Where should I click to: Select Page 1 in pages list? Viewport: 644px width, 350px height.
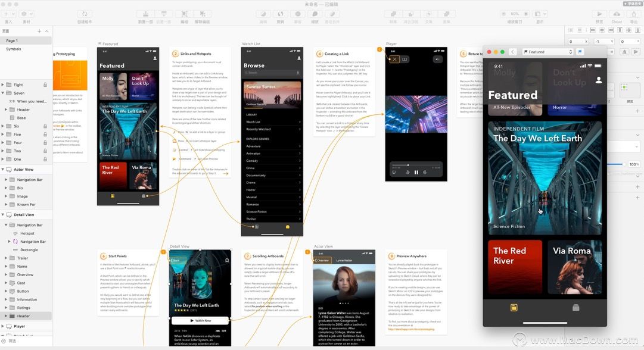(26, 40)
